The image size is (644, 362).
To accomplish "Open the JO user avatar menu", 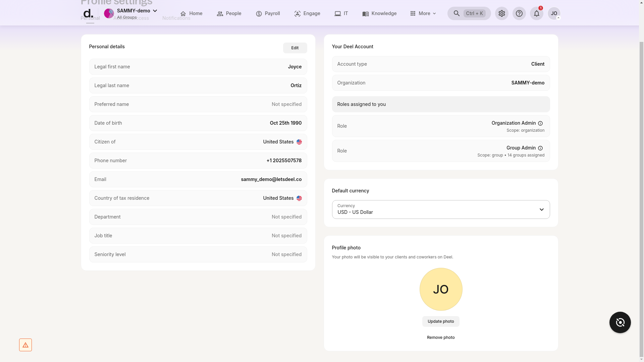I will coord(554,13).
